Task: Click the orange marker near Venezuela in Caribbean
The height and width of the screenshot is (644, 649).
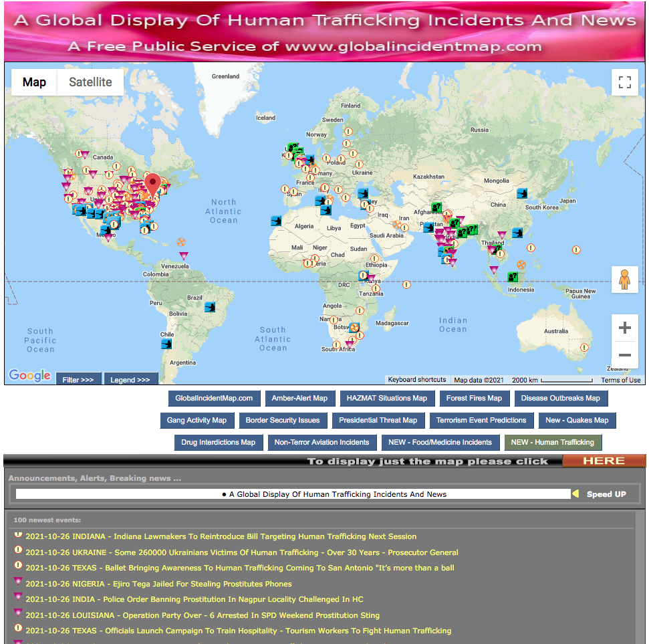Action: coord(181,242)
